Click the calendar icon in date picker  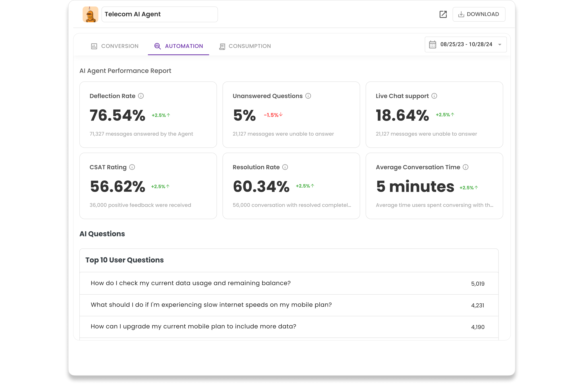[432, 45]
